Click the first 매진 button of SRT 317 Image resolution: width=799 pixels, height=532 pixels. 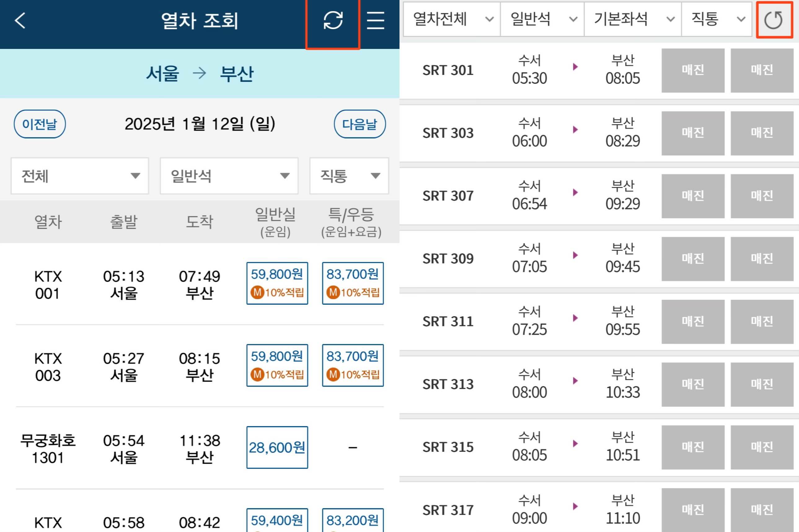click(693, 510)
